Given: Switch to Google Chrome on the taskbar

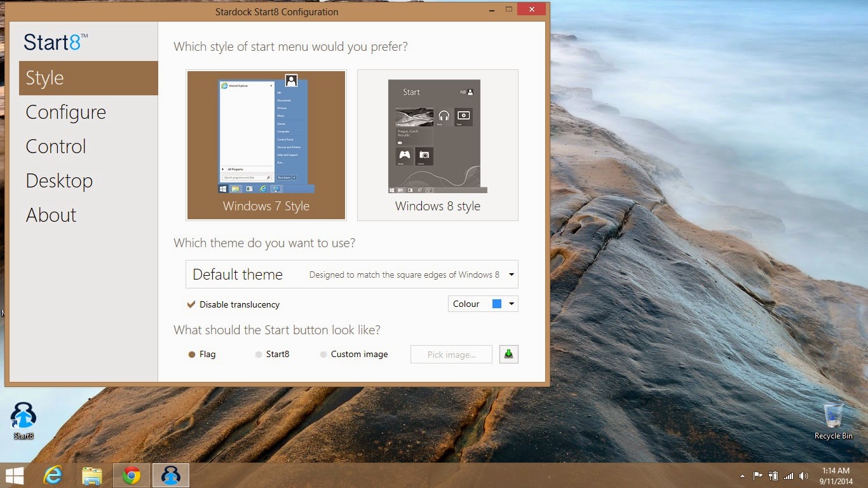Looking at the screenshot, I should [132, 475].
